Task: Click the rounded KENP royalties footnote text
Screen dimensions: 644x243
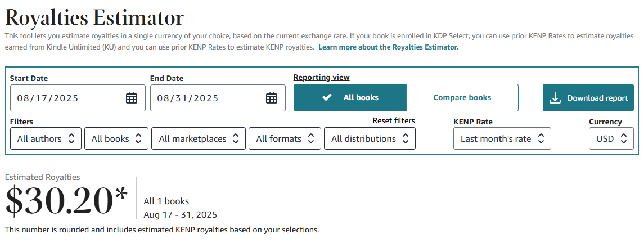Action: (162, 230)
